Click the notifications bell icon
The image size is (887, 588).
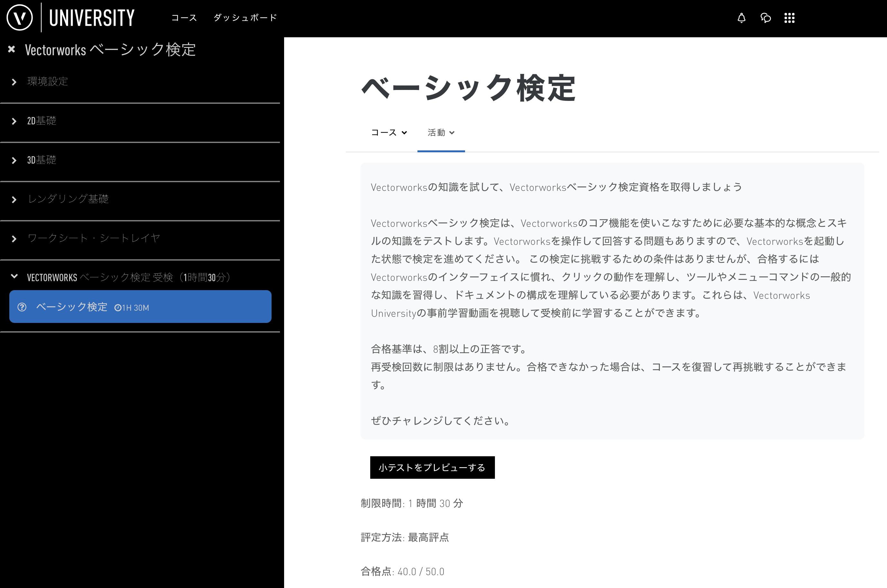(742, 18)
